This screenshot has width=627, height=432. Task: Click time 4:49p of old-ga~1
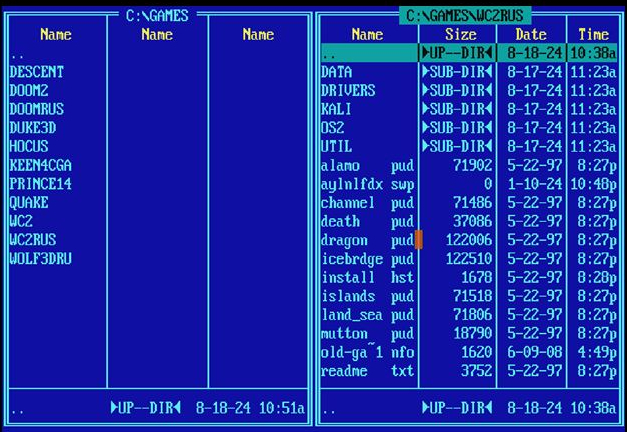(x=597, y=352)
